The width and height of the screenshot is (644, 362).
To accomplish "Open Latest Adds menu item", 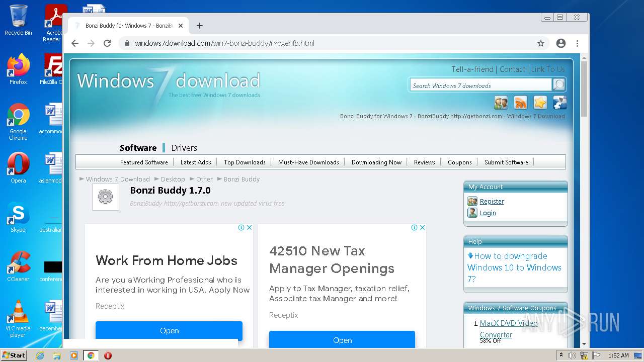I will coord(196,162).
